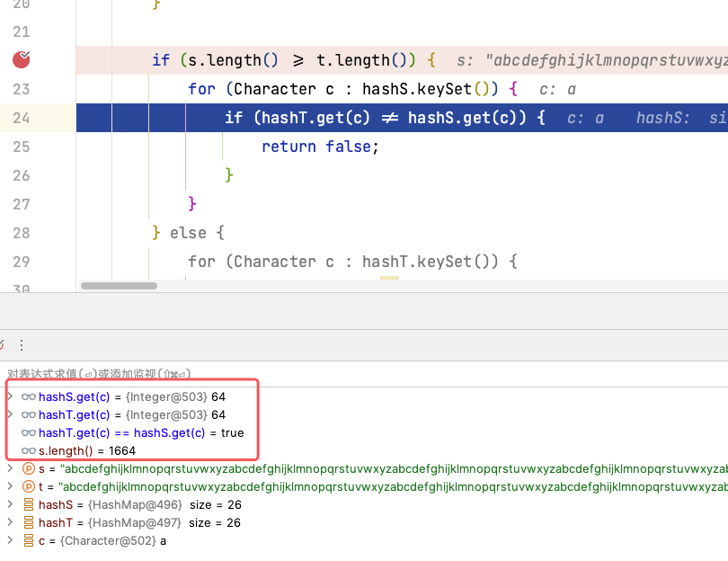Click line number 24 in the gutter
This screenshot has width=728, height=561.
pyautogui.click(x=22, y=118)
